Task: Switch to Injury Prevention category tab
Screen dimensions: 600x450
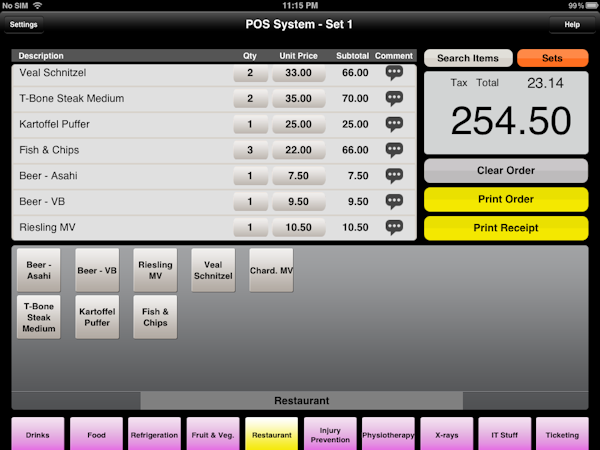Action: (x=330, y=434)
